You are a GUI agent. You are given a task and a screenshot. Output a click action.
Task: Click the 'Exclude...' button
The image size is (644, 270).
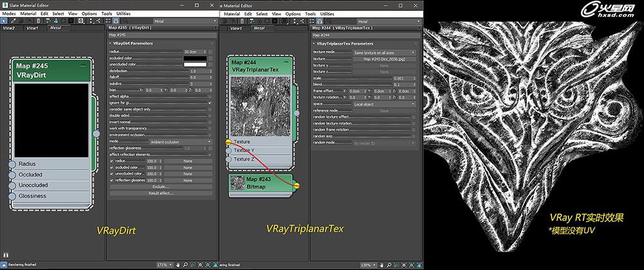(161, 186)
